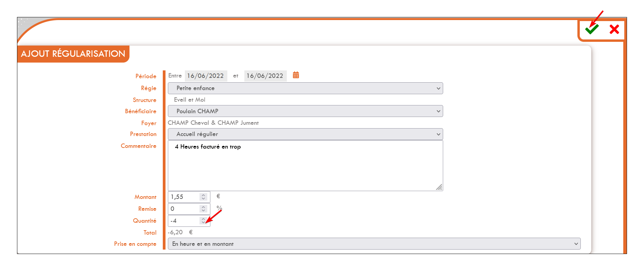Click the 'Prise en compte' label
Screen dimensions: 644x271
pos(135,244)
